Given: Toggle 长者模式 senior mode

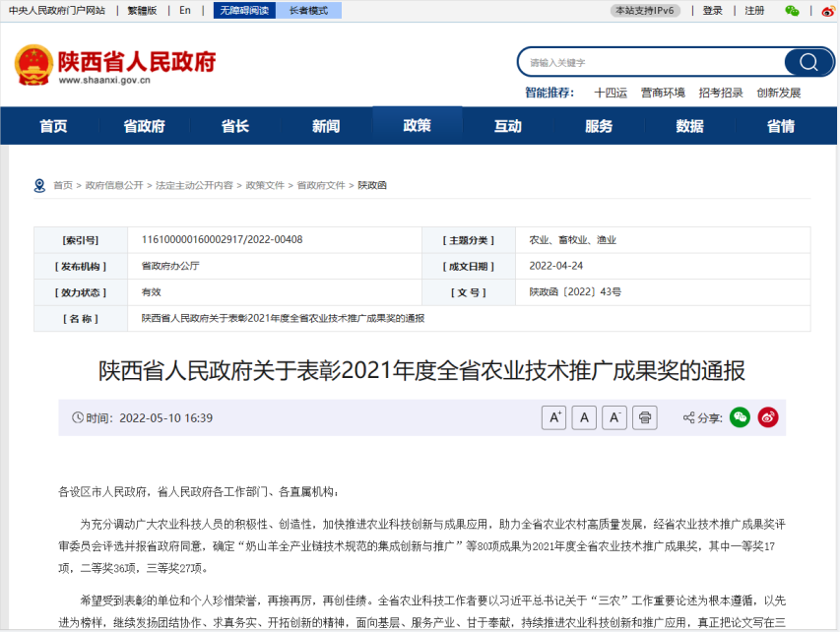Looking at the screenshot, I should [x=308, y=10].
